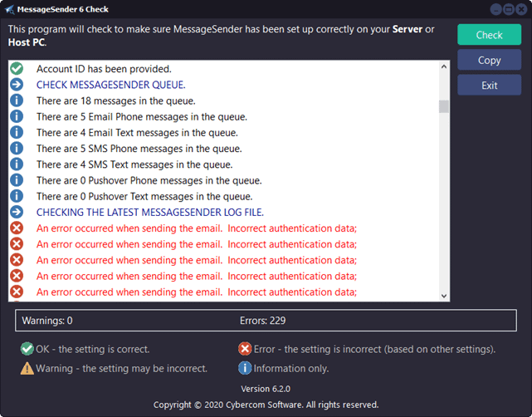Click arrow icon beside CHECKING THE LATEST LOG FILE

point(17,212)
